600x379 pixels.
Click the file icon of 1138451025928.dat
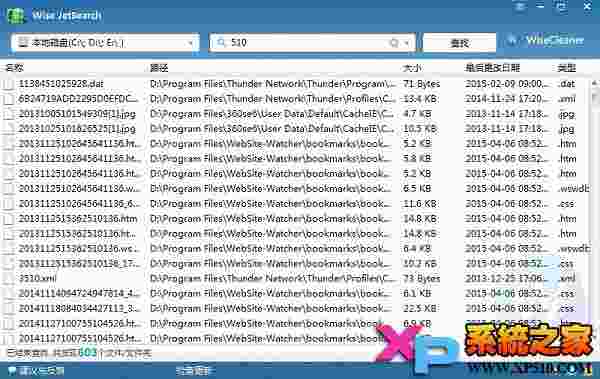tap(9, 83)
